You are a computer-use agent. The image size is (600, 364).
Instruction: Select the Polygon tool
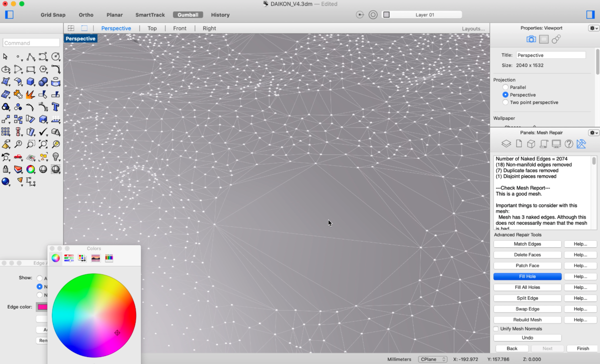click(x=43, y=69)
